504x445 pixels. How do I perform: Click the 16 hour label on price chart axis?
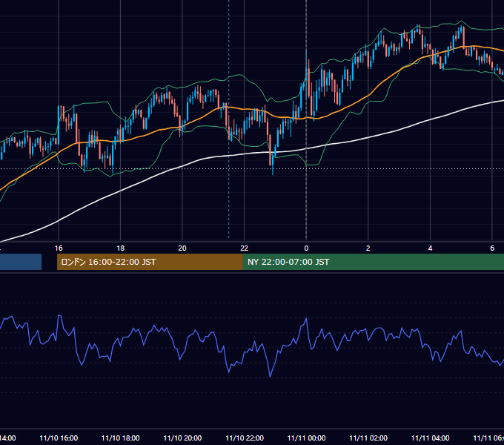coord(59,248)
